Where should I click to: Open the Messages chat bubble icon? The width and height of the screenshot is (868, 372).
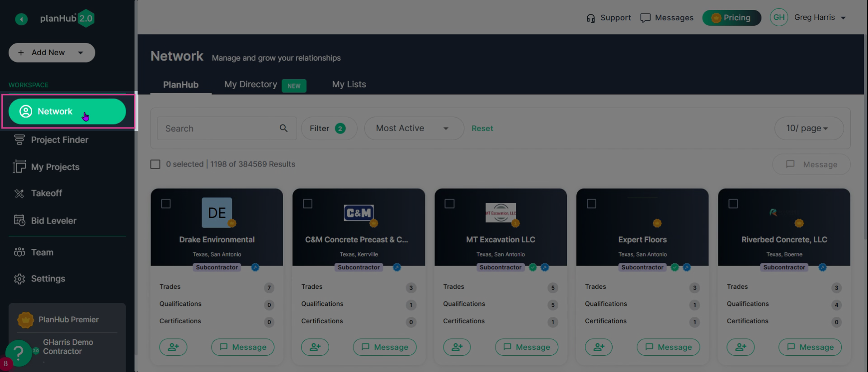pyautogui.click(x=645, y=18)
